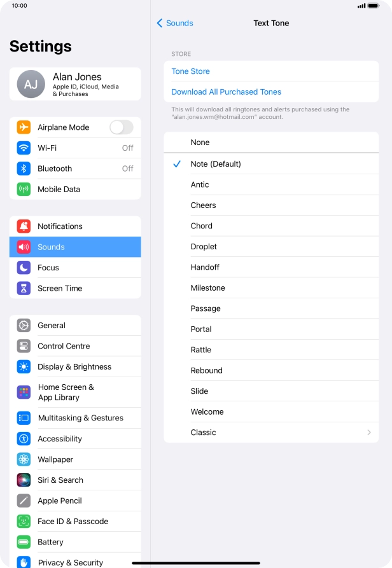Tap the Screen Time hourglass icon

[24, 288]
